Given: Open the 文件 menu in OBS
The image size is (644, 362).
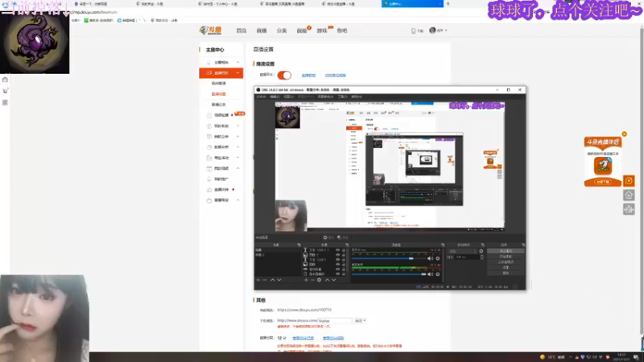Looking at the screenshot, I should (x=261, y=97).
